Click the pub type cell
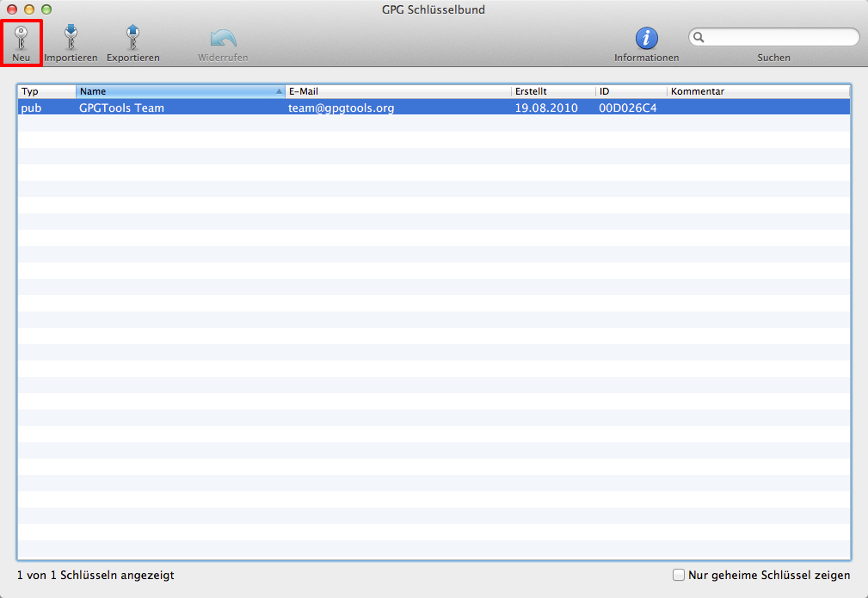The width and height of the screenshot is (868, 598). [x=31, y=108]
